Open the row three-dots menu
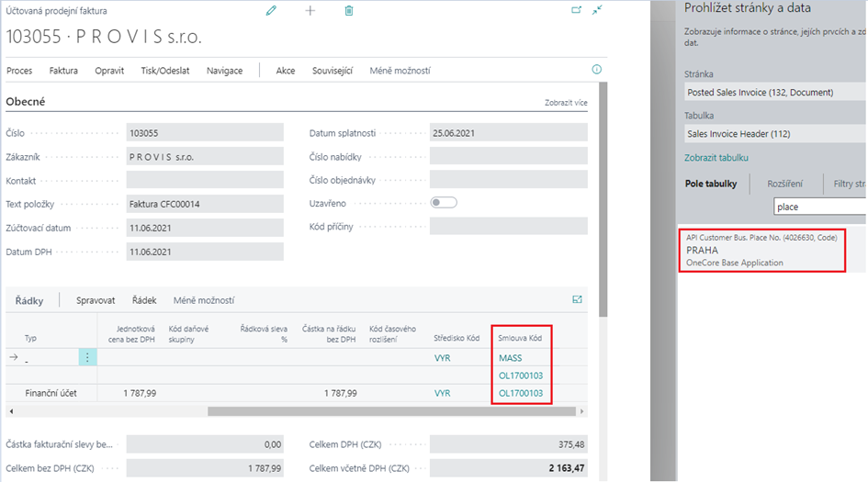The height and width of the screenshot is (482, 868). [87, 358]
